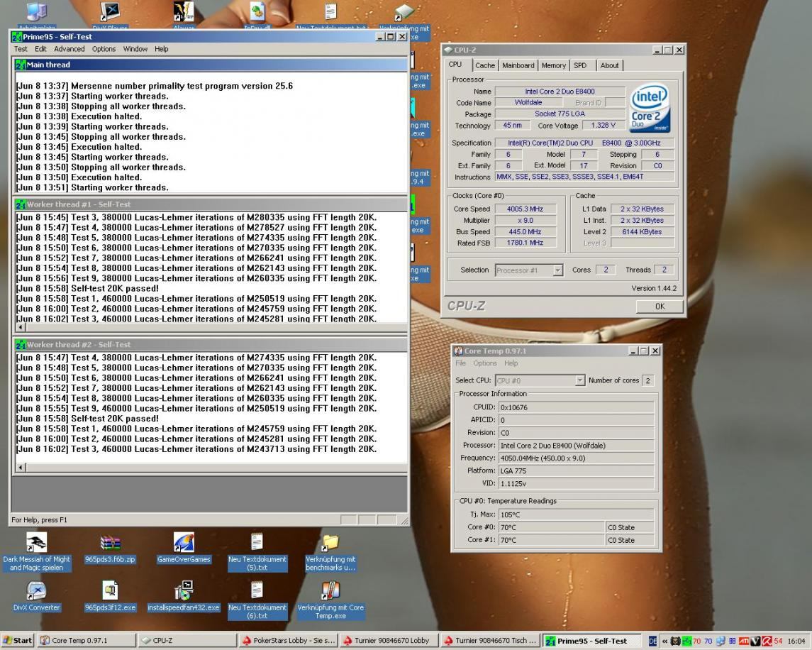
Task: Click the 'Self-test 20K passed!' line in Worker thread #1
Action: [87, 288]
